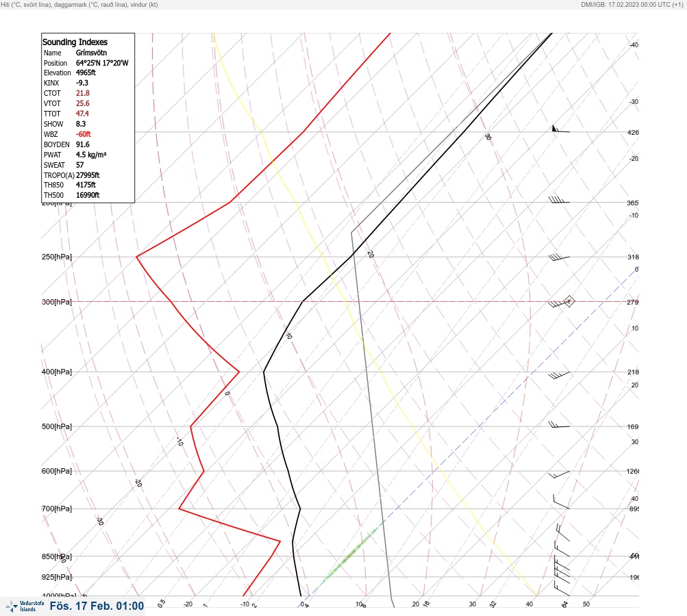
Task: Click the 600[hPa] pressure label
Action: (57, 471)
